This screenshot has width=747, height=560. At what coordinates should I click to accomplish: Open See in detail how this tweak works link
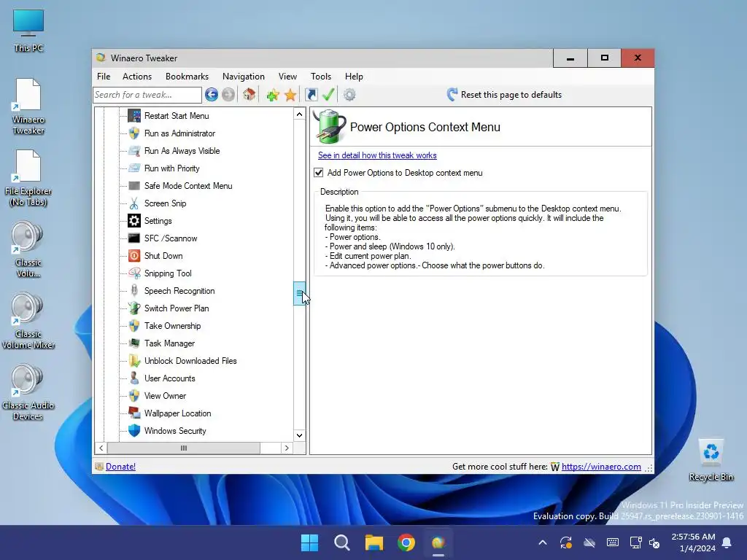377,155
